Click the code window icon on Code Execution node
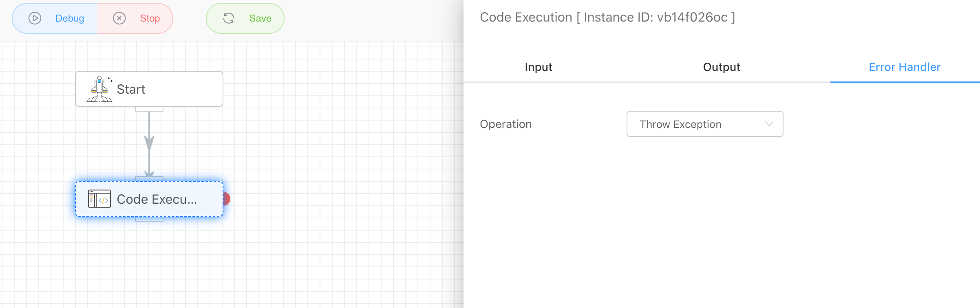The image size is (980, 308). [x=99, y=199]
